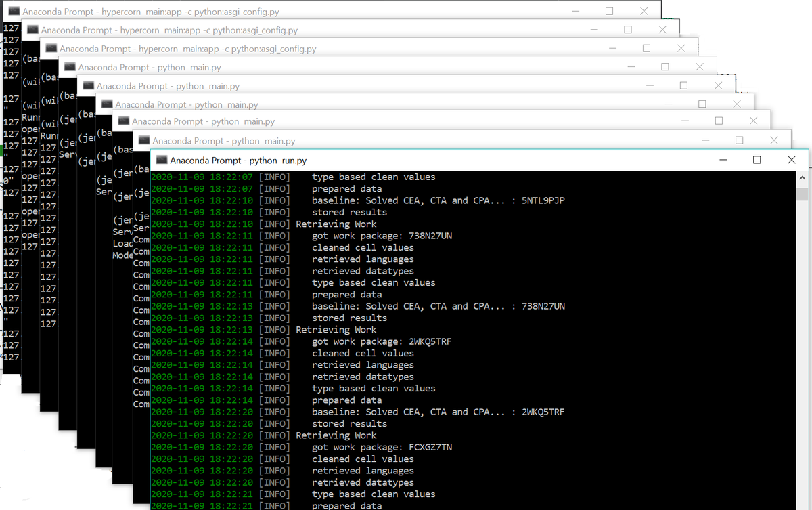Click the 'got work package: FCXGZ7TN' line
The image size is (812, 510).
382,447
